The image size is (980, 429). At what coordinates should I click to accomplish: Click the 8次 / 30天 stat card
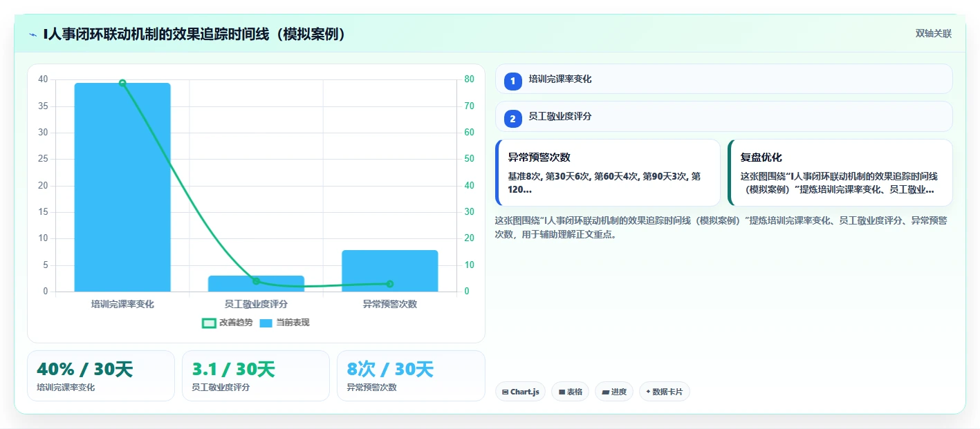point(411,376)
